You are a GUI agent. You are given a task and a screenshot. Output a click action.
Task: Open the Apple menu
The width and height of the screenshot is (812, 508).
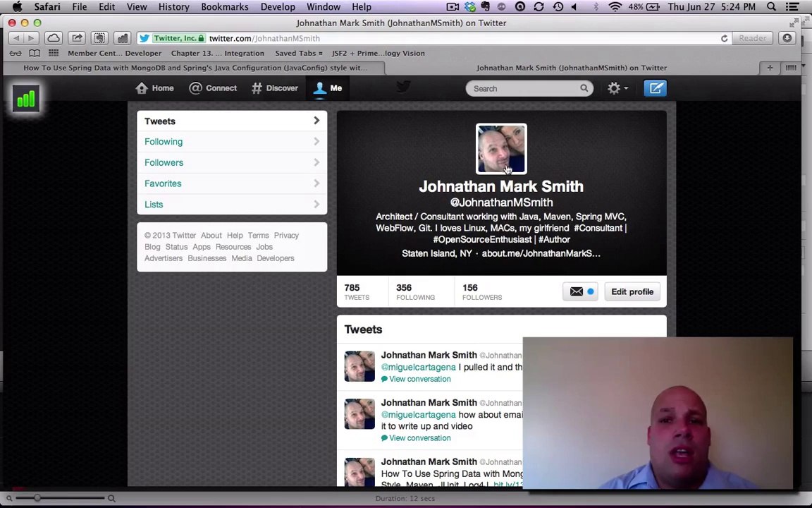pyautogui.click(x=17, y=7)
